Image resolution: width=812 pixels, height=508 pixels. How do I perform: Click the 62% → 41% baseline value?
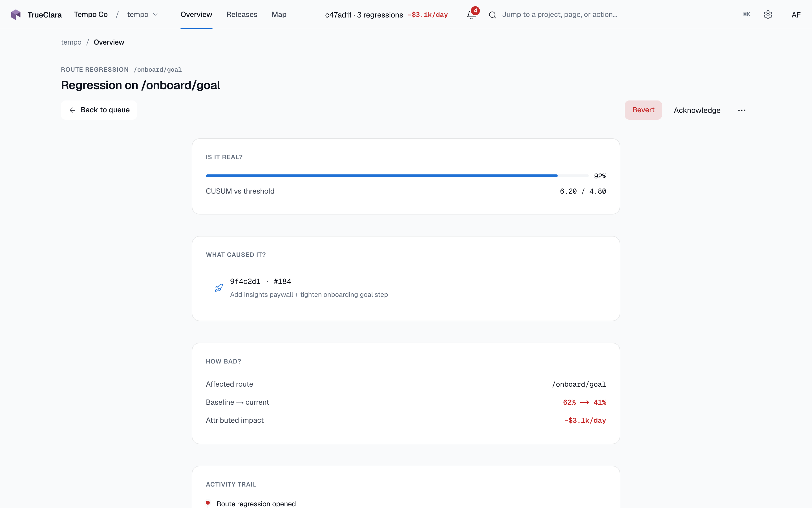pyautogui.click(x=584, y=402)
